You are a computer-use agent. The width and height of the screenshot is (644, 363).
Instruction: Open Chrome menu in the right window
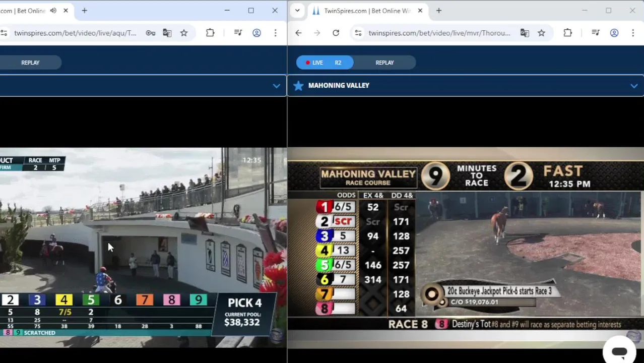pyautogui.click(x=633, y=33)
